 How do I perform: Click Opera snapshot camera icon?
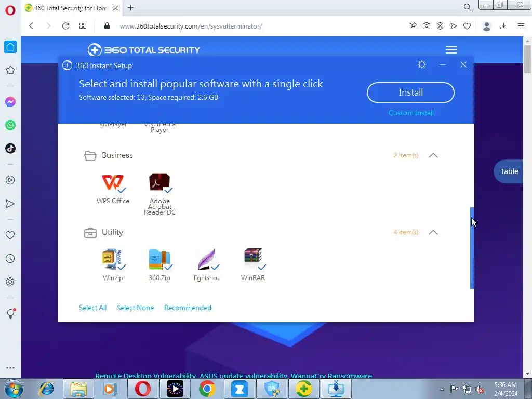coord(427,26)
